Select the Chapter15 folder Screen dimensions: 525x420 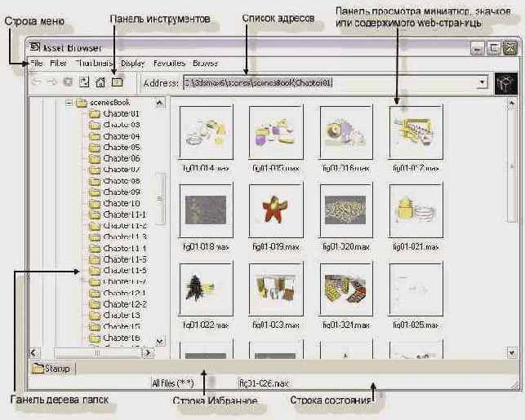114,326
